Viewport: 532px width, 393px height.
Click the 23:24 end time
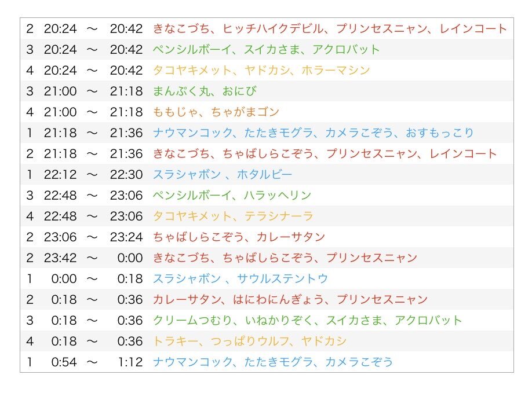tap(126, 237)
